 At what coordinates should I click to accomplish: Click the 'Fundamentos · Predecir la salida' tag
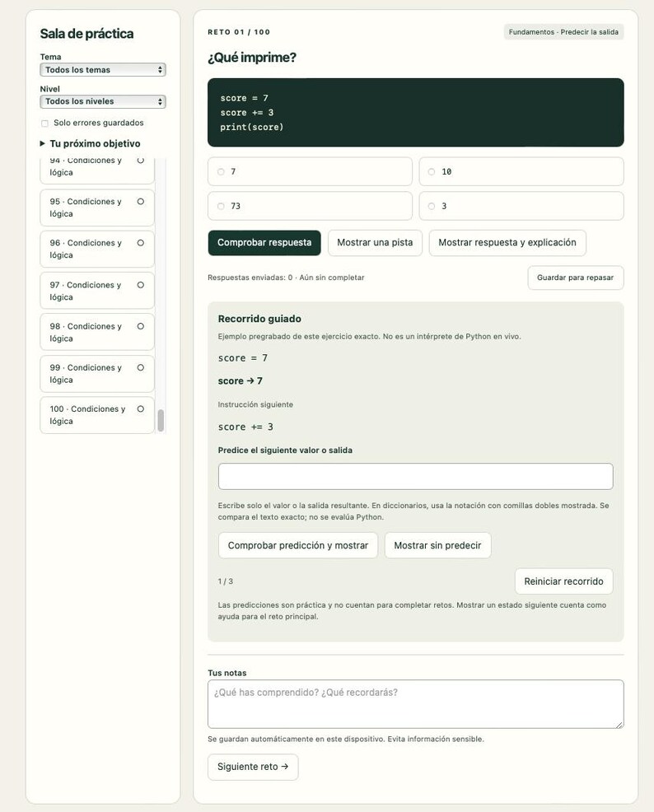(x=563, y=32)
